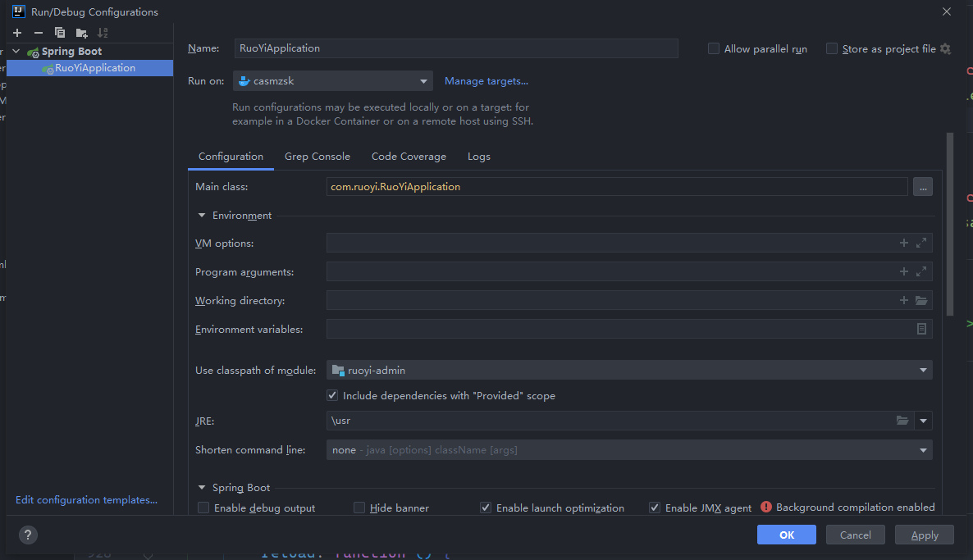Collapse the Environment section
The width and height of the screenshot is (973, 560).
(202, 215)
